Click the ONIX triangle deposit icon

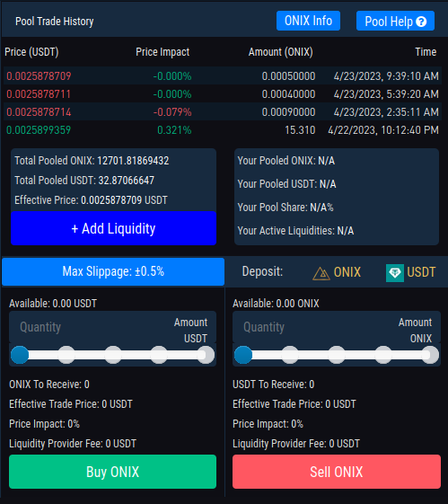point(321,273)
